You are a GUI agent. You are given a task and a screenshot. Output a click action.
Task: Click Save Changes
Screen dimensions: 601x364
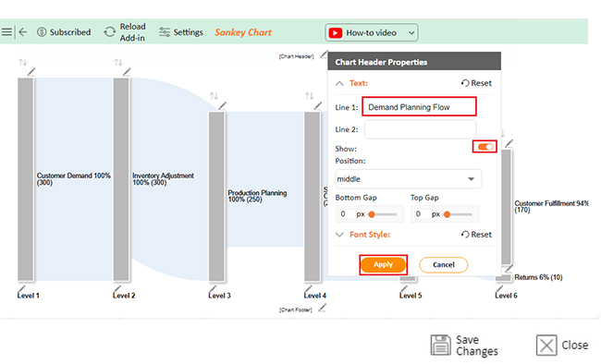tap(464, 346)
